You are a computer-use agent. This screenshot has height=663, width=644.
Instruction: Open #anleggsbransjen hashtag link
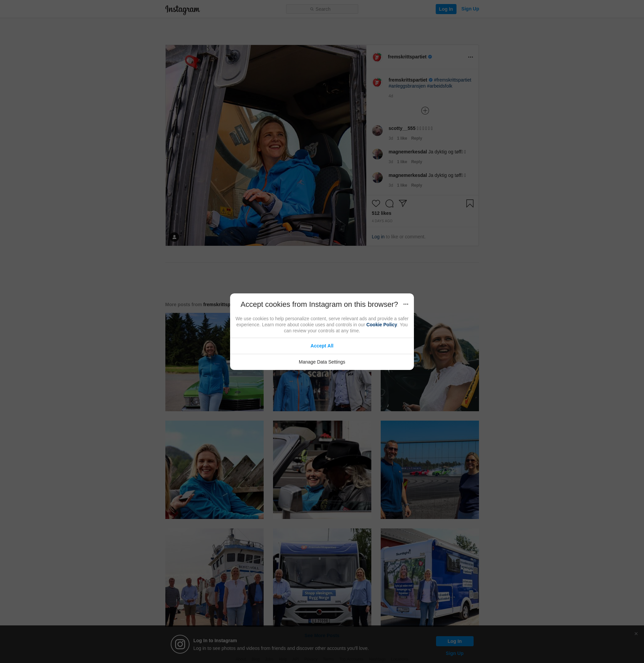tap(407, 86)
